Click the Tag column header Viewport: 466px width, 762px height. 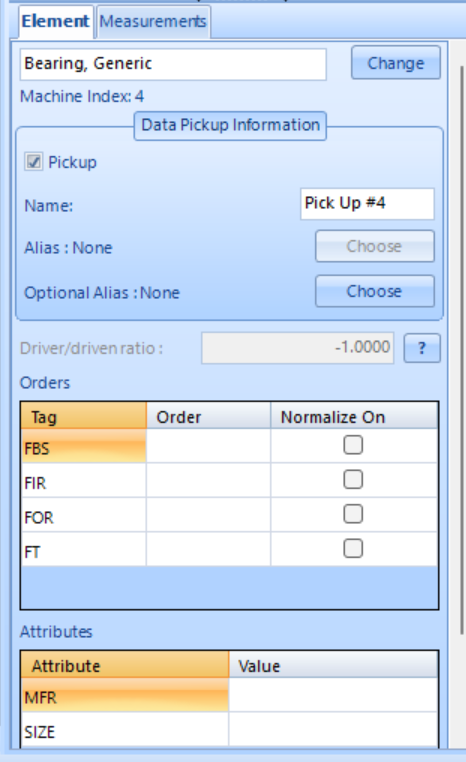click(x=84, y=416)
